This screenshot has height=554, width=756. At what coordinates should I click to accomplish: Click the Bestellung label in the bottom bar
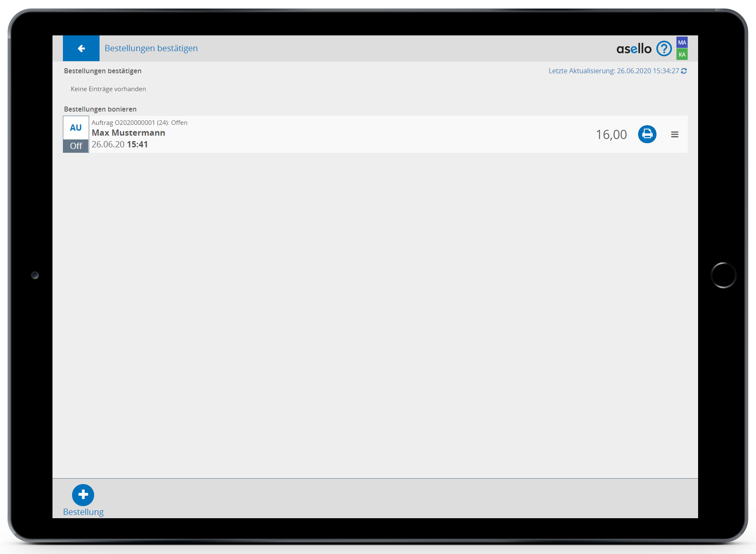point(83,512)
